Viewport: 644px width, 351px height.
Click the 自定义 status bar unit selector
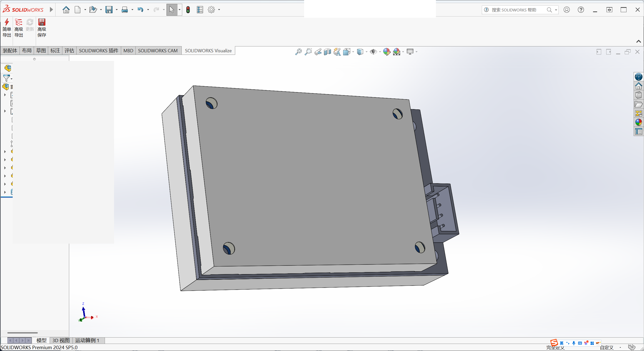point(607,347)
